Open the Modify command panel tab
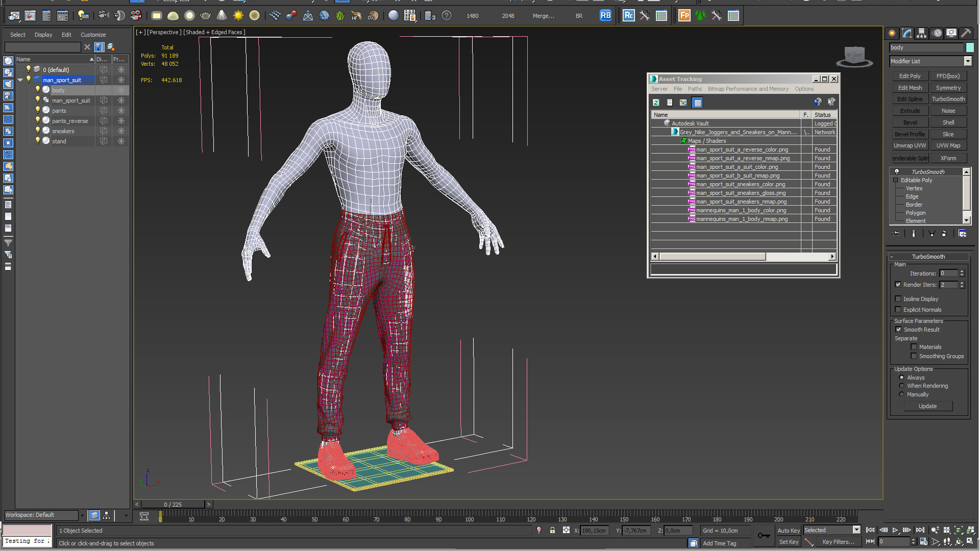980x551 pixels. point(907,33)
